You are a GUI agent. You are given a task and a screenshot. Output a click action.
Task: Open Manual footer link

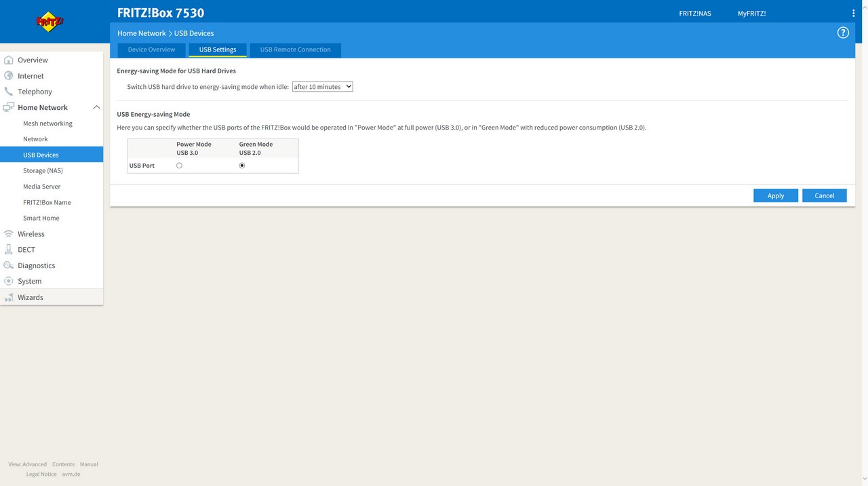tap(89, 464)
